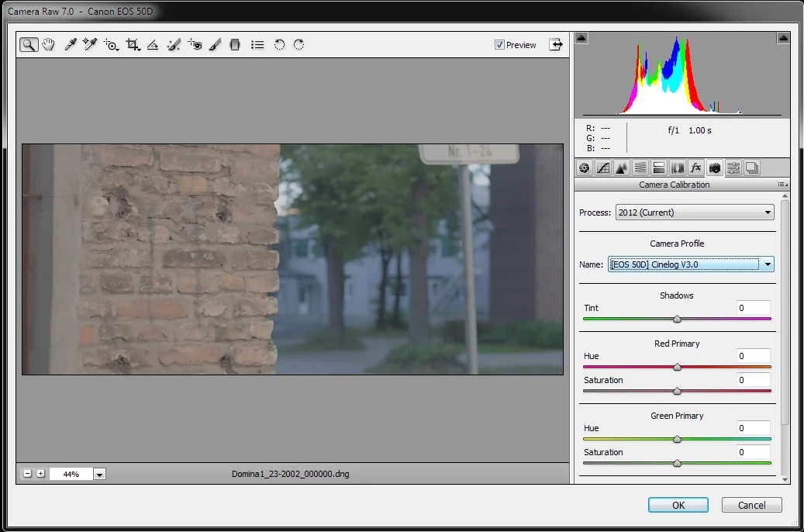Screen dimensions: 804x532
Task: Switch to the Effects (fx) tab
Action: coord(695,168)
